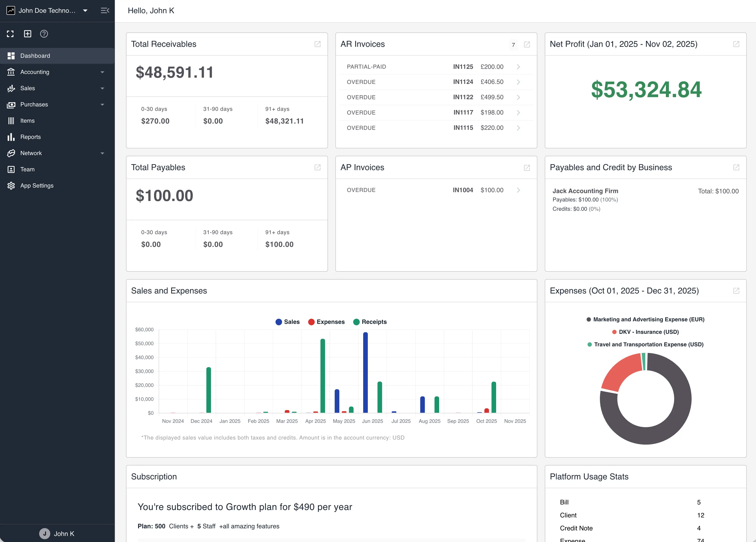Viewport: 756px width, 542px height.
Task: Expand the Total Receivables card
Action: 317,44
